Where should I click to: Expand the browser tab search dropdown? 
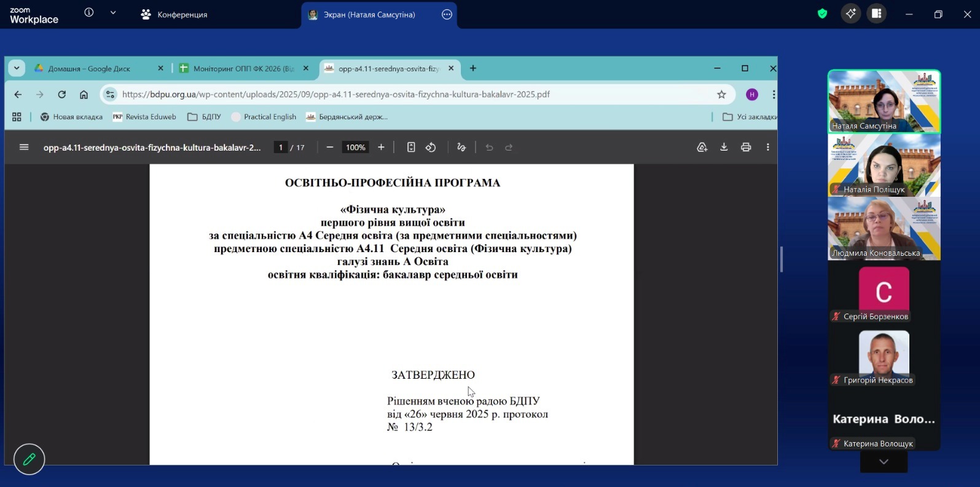click(17, 68)
